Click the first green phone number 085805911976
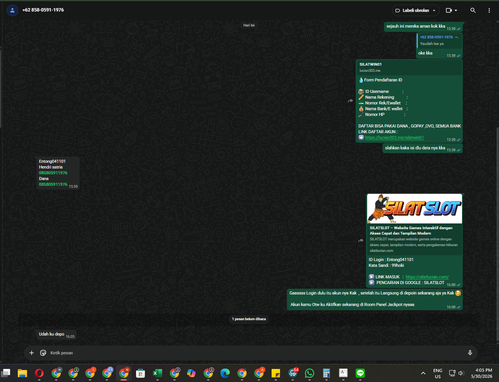Screen dimensions: 499x382 [x=53, y=173]
